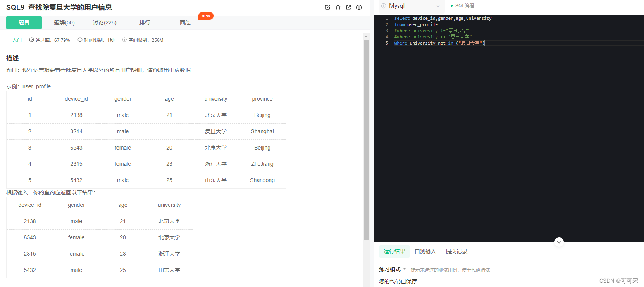Click the SQL编程 label
This screenshot has height=287, width=644.
(x=464, y=6)
